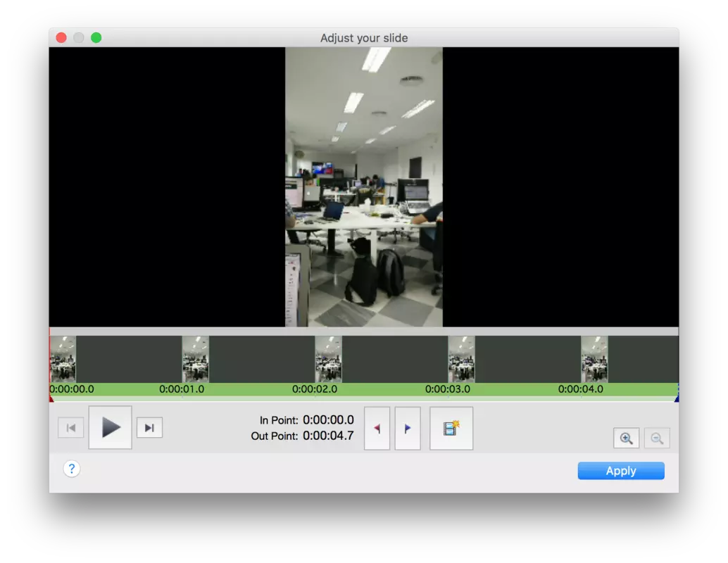Viewport: 728px width, 563px height.
Task: Maximize window with the green button
Action: (96, 37)
